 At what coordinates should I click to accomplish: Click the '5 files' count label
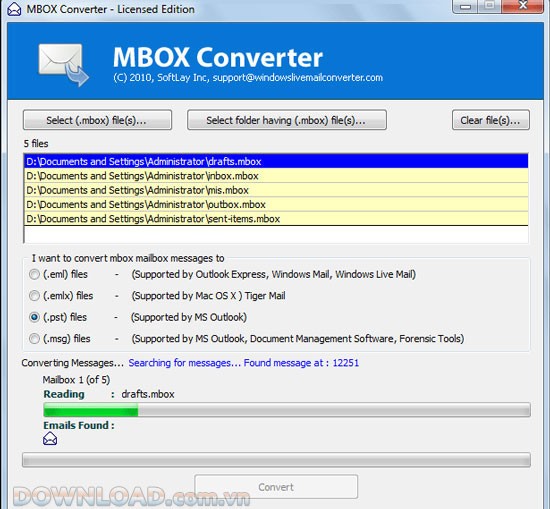click(x=36, y=143)
